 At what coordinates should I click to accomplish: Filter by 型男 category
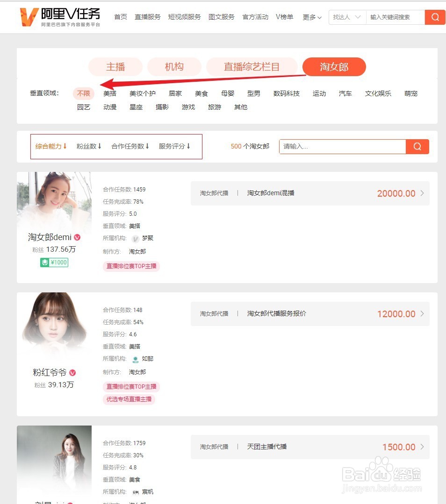click(x=253, y=93)
